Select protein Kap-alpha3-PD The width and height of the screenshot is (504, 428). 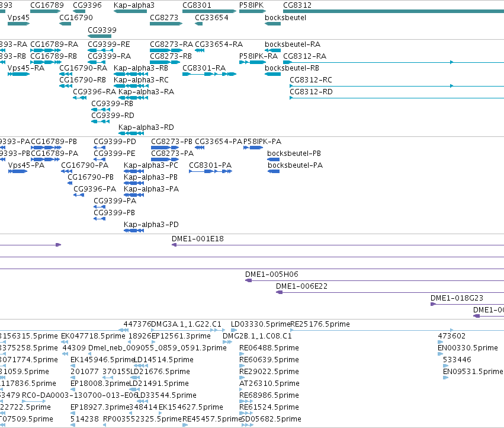pyautogui.click(x=134, y=231)
